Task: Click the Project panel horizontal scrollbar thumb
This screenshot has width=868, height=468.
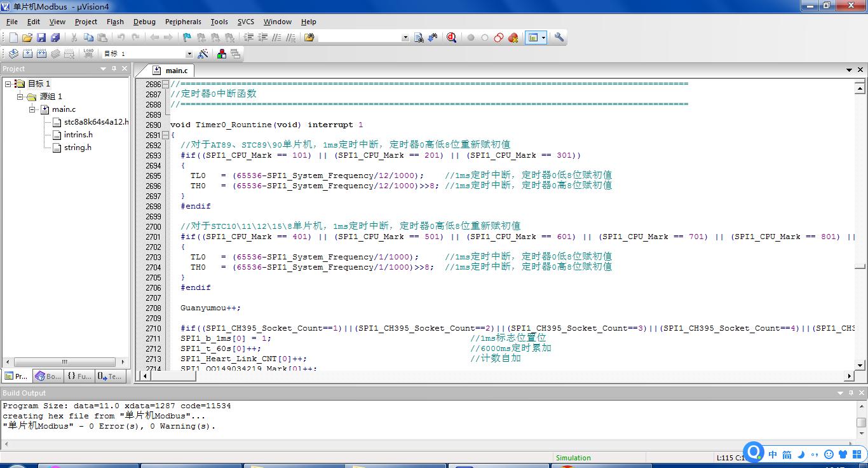Action: click(64, 362)
